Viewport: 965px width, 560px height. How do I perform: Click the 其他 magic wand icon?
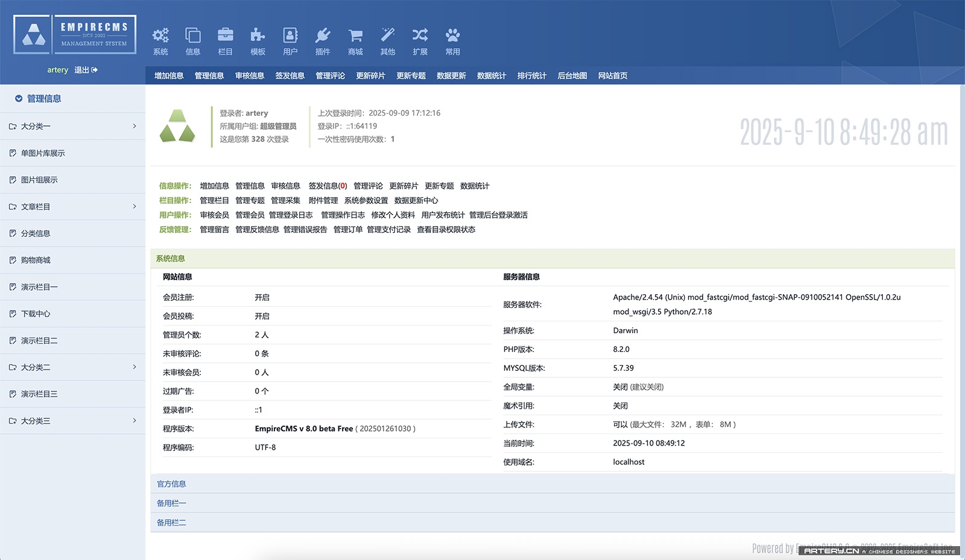388,39
